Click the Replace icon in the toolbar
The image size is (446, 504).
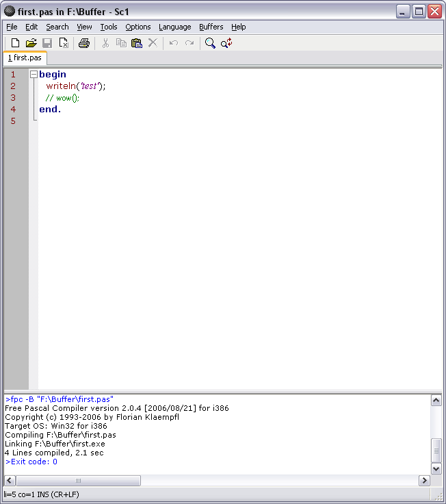226,43
